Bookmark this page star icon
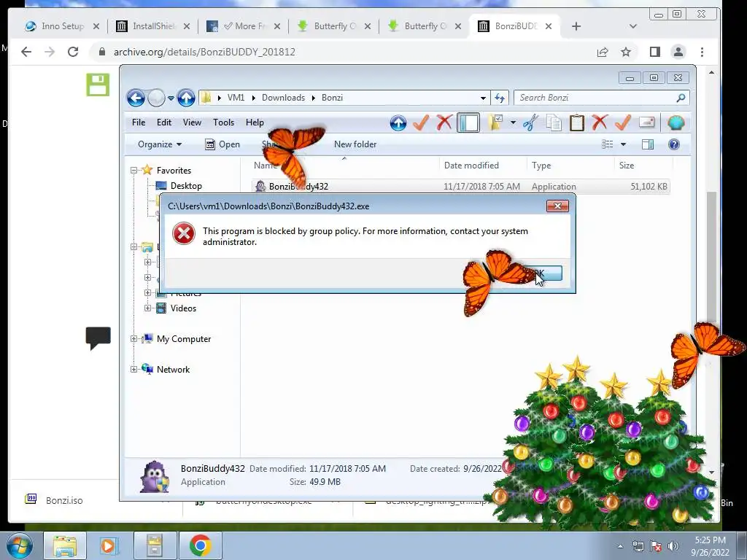Screen dimensions: 747x560 [x=625, y=52]
